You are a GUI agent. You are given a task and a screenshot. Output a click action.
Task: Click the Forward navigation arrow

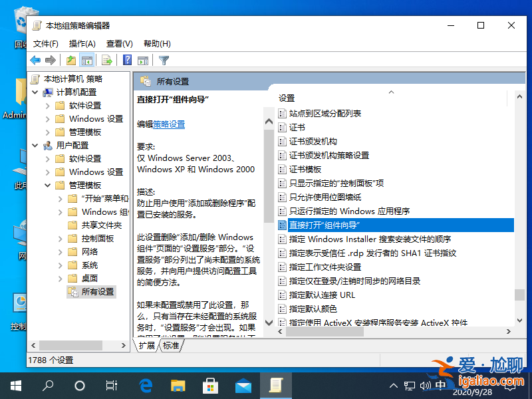pyautogui.click(x=51, y=60)
